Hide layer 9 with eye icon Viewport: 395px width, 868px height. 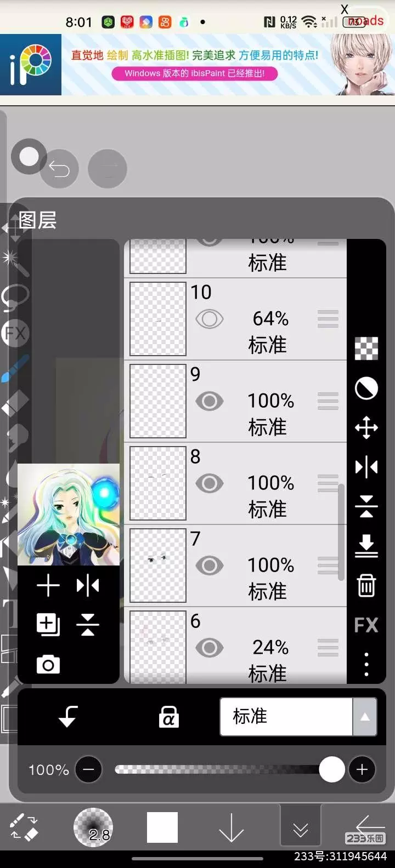click(210, 401)
